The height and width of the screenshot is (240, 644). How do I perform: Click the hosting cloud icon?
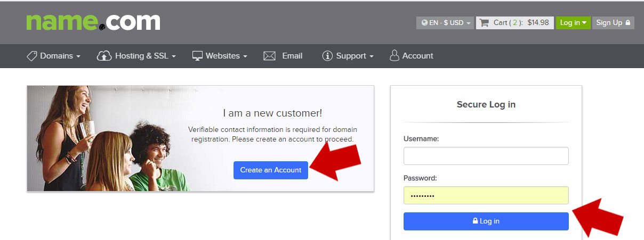tap(104, 56)
